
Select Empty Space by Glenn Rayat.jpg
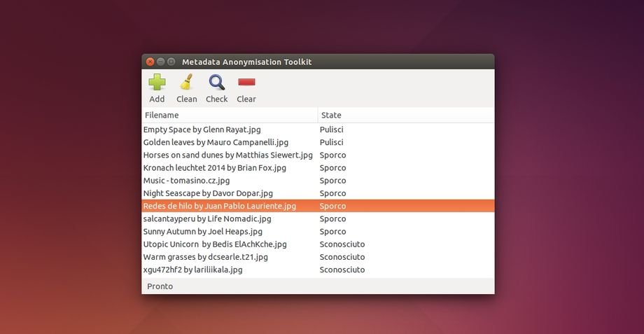tap(202, 130)
